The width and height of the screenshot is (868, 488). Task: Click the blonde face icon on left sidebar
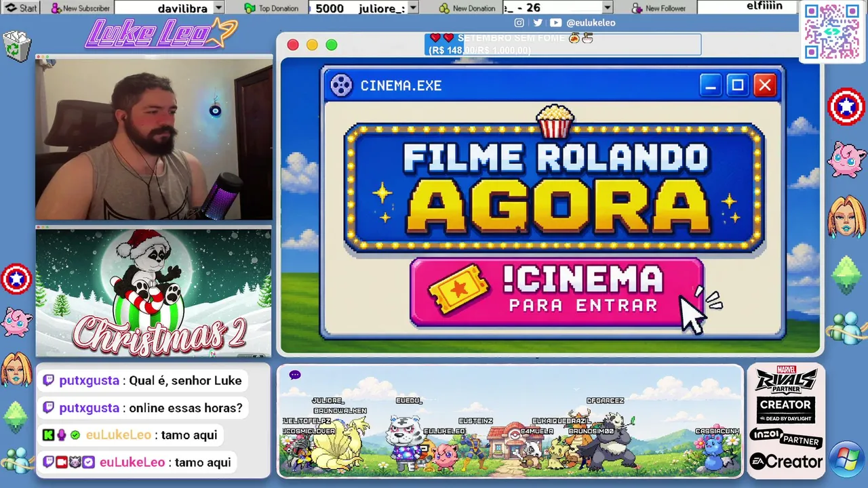[x=16, y=369]
